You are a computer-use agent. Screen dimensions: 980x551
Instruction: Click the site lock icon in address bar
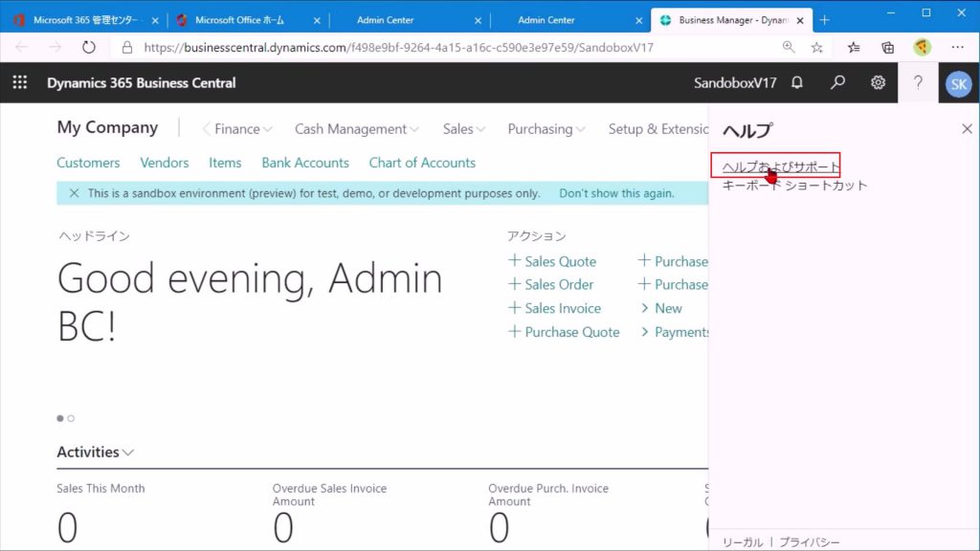pyautogui.click(x=127, y=48)
